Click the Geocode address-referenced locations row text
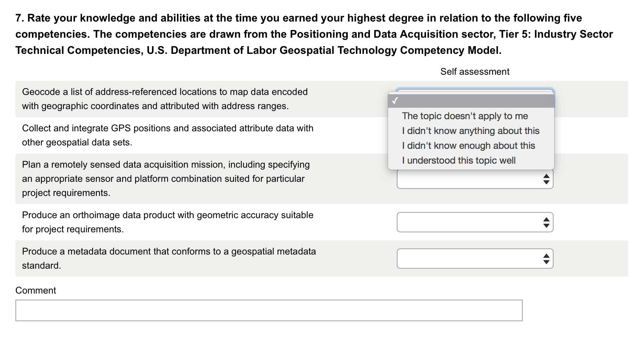Viewport: 644px width, 337px height. (165, 99)
